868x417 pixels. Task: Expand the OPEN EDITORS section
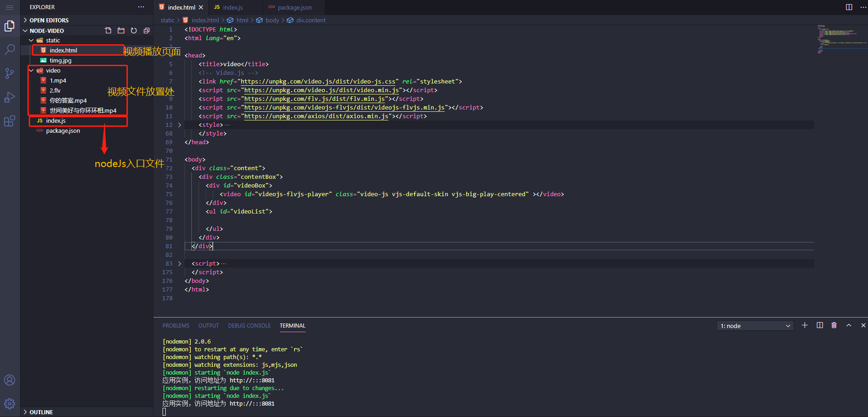(87, 20)
